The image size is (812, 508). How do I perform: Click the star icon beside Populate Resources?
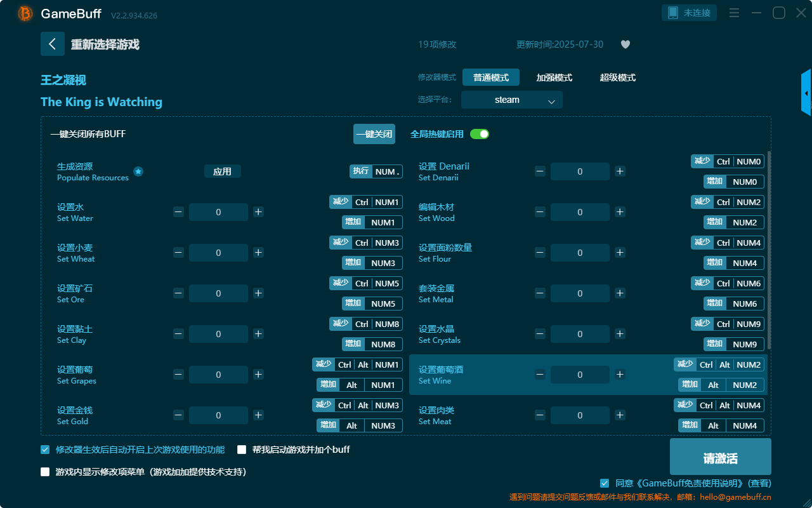pos(138,171)
